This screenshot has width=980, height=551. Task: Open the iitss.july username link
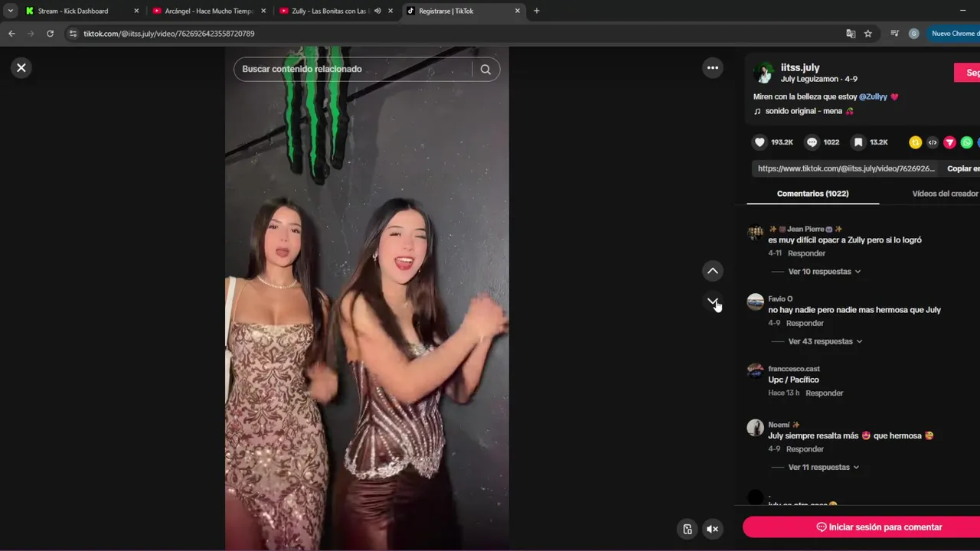[800, 67]
